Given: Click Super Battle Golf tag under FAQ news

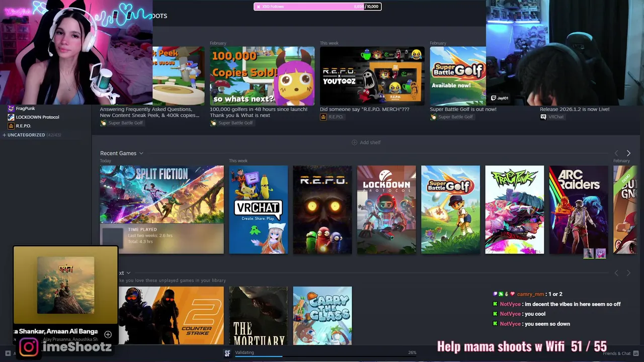Looking at the screenshot, I should tap(121, 123).
